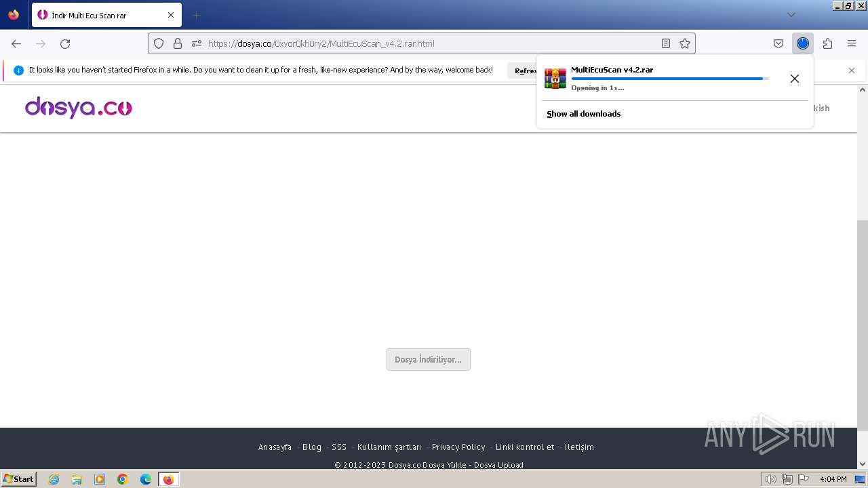Launch Microsoft Edge from taskbar

pyautogui.click(x=146, y=479)
